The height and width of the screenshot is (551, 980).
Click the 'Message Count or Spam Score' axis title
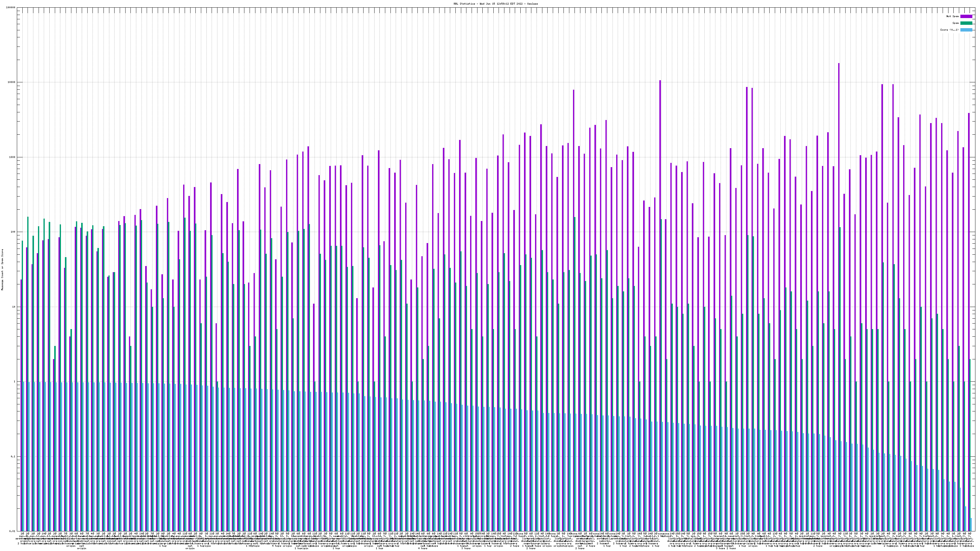[2, 270]
